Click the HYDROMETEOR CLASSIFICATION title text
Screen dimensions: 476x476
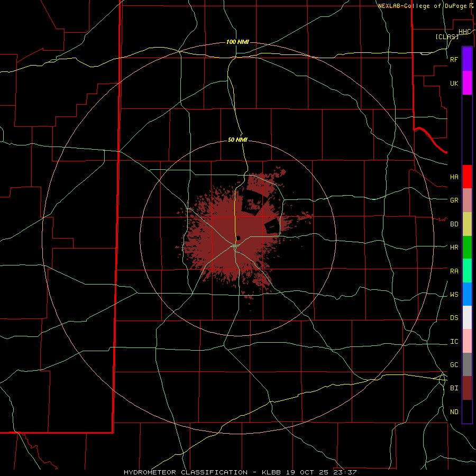(186, 472)
